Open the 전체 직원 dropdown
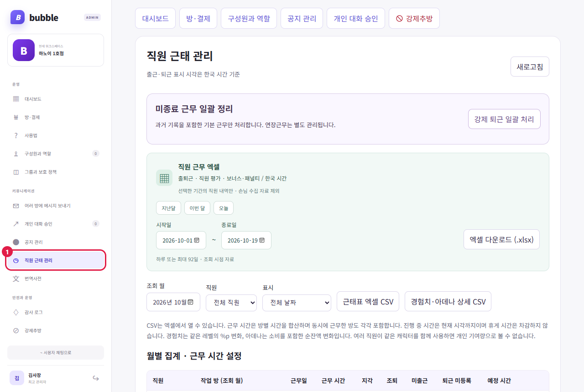 click(231, 303)
